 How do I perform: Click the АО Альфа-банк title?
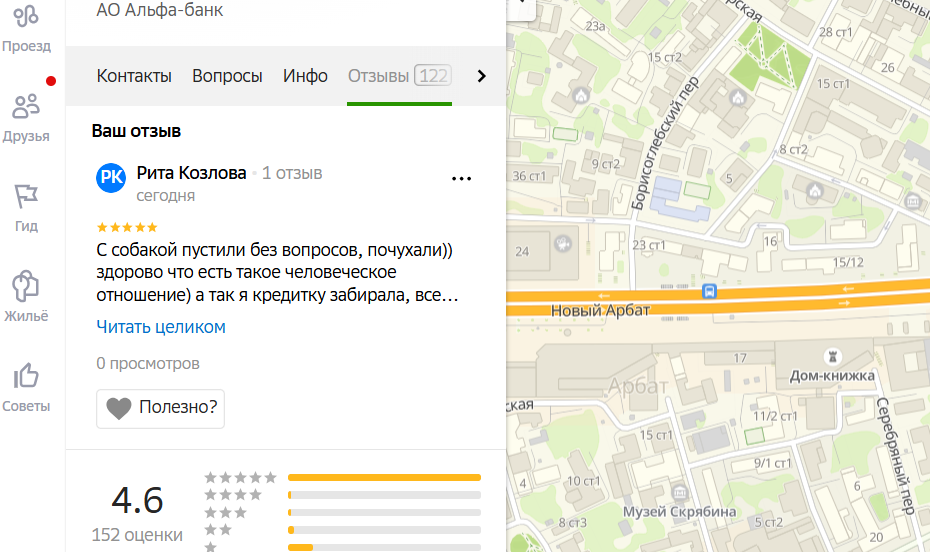[x=160, y=9]
